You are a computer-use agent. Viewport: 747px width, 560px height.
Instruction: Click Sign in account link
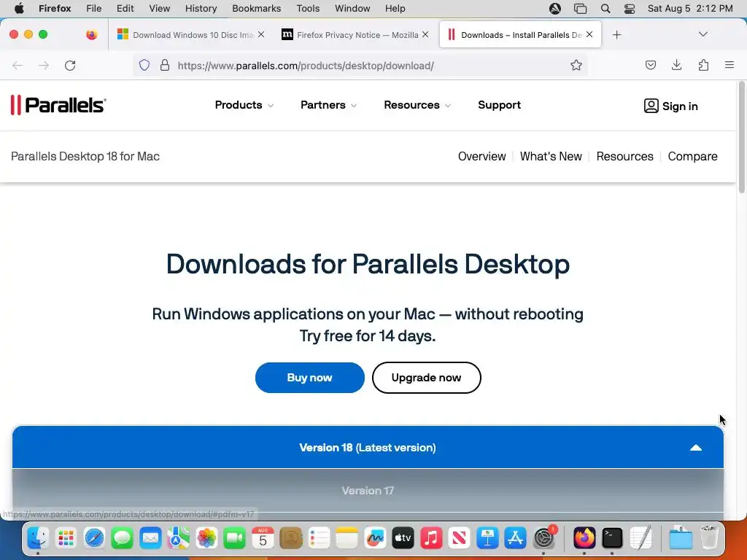click(670, 106)
